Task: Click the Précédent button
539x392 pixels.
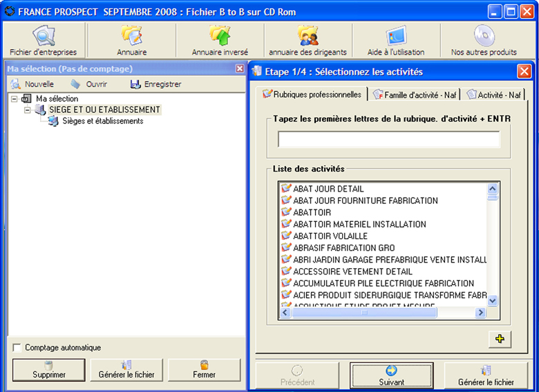Action: 297,375
